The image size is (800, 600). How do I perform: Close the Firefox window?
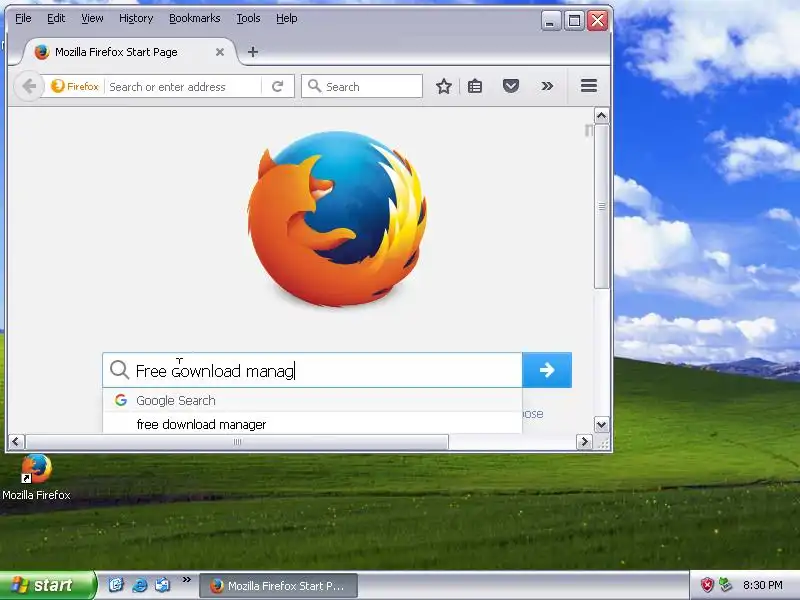pos(597,21)
